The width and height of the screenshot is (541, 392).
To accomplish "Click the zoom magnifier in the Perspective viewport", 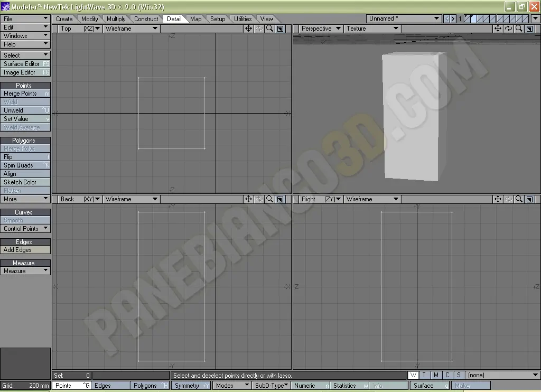I will click(519, 29).
